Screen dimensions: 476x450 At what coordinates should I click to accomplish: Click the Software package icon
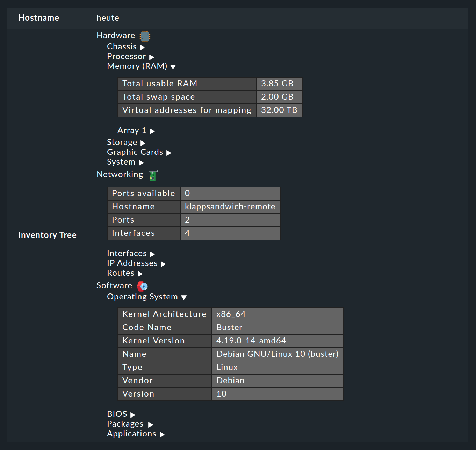tap(142, 286)
